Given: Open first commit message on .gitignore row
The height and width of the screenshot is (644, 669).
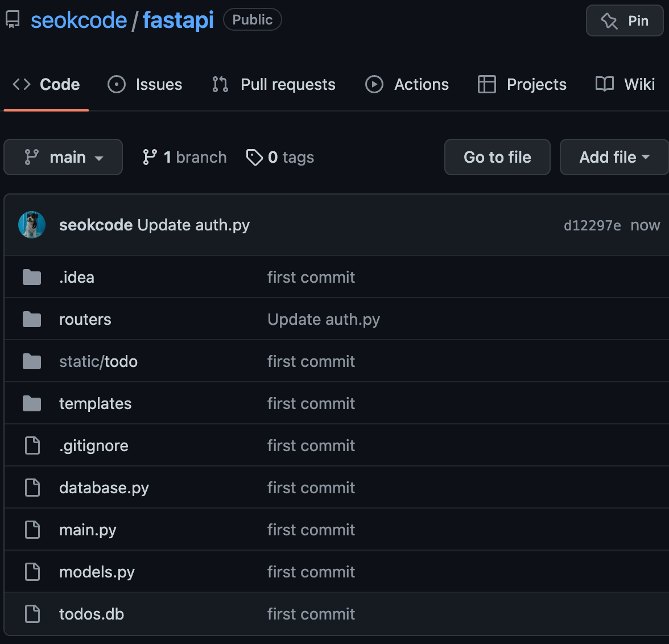Looking at the screenshot, I should [x=311, y=445].
